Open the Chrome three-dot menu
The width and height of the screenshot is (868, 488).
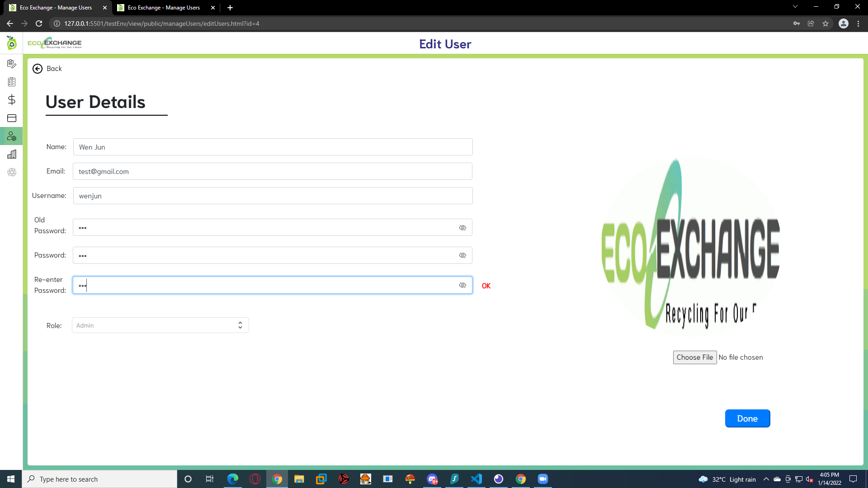coord(859,23)
